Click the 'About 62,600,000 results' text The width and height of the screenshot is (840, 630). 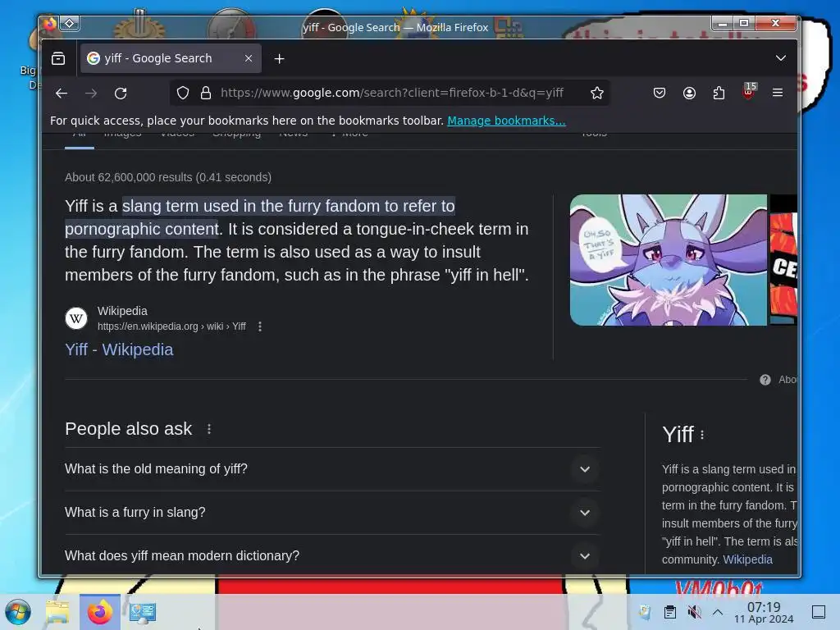click(168, 177)
